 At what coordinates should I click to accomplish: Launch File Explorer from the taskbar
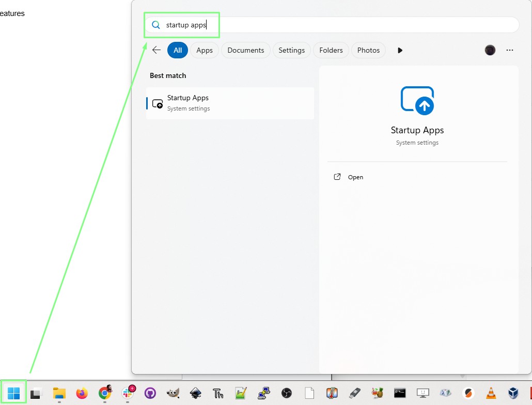(59, 393)
